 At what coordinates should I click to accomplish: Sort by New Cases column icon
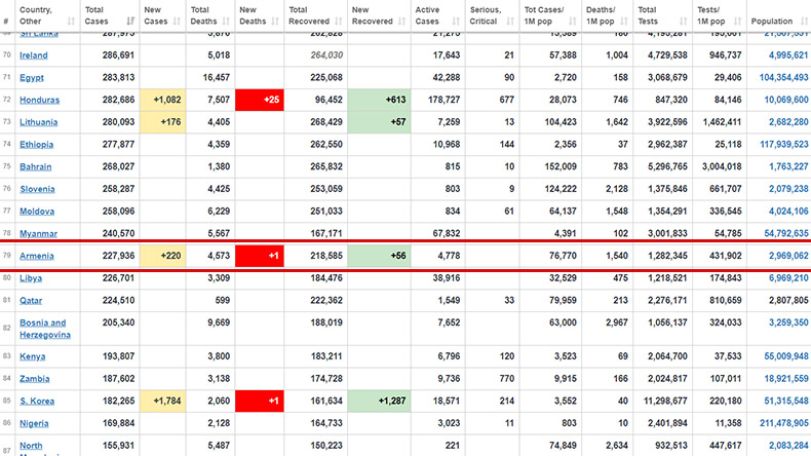[177, 21]
